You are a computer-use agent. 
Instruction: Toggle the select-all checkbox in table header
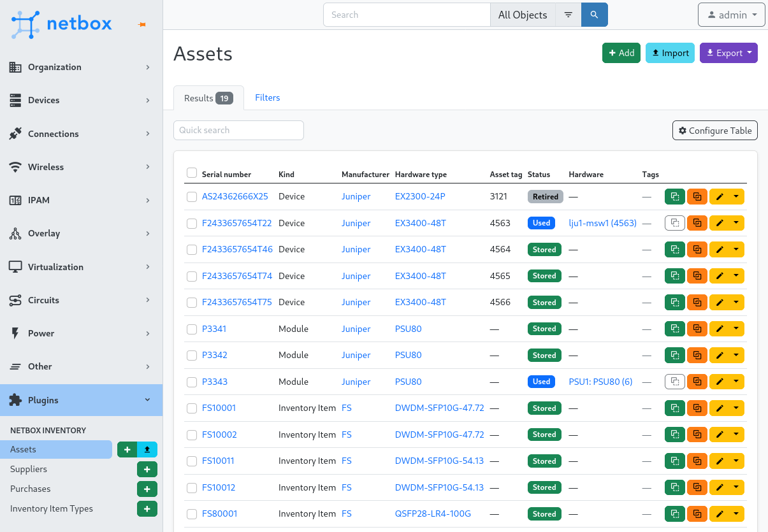coord(192,173)
